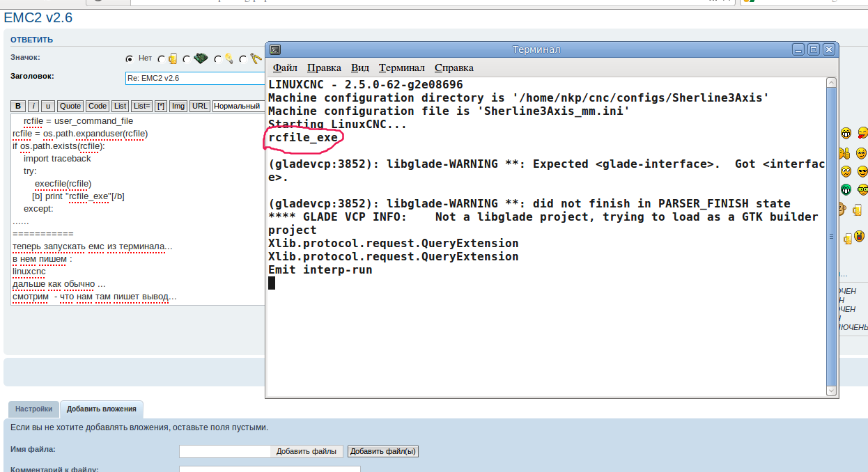Open the 'EMC2 v2.6' topic title link
868x472 pixels.
coord(38,18)
